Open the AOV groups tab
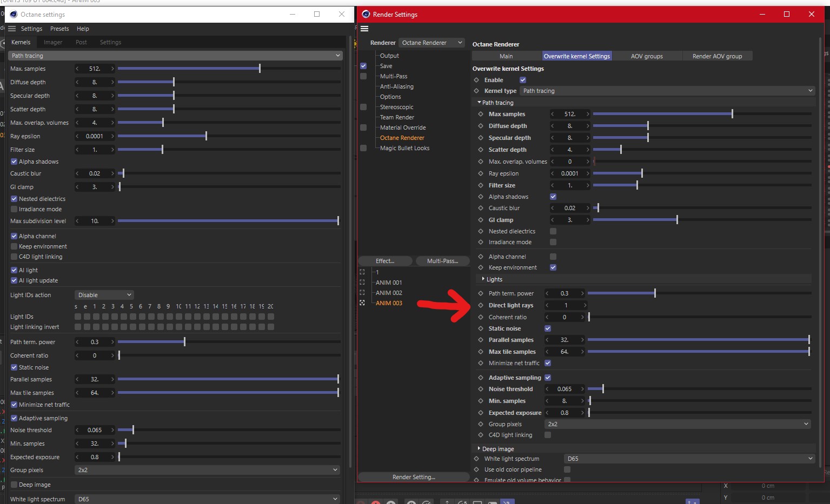This screenshot has height=504, width=830. pos(647,56)
